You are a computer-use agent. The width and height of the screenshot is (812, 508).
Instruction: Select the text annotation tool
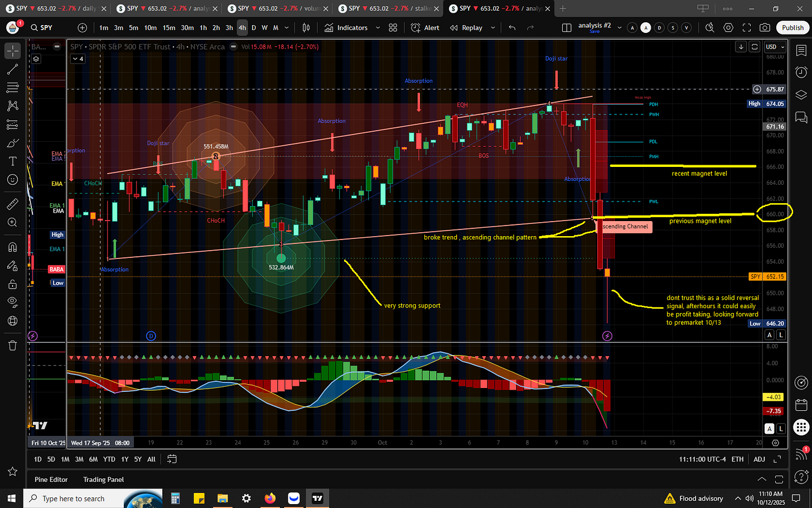[x=13, y=161]
